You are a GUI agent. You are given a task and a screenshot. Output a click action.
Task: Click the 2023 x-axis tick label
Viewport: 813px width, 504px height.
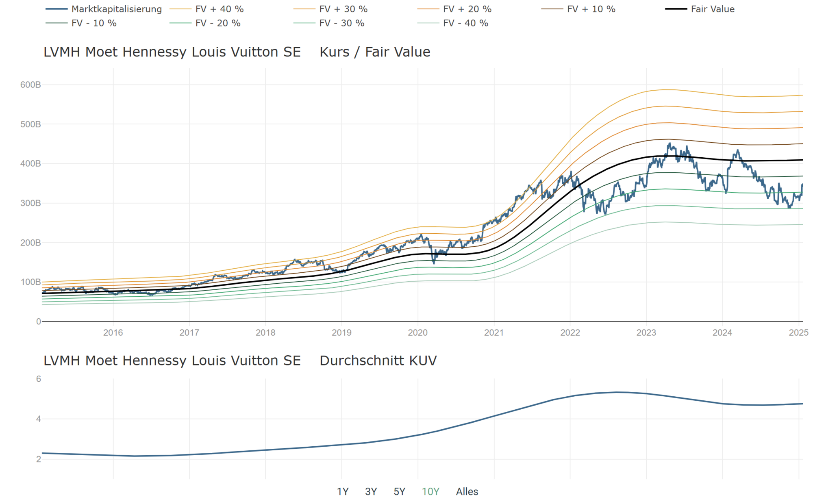646,332
